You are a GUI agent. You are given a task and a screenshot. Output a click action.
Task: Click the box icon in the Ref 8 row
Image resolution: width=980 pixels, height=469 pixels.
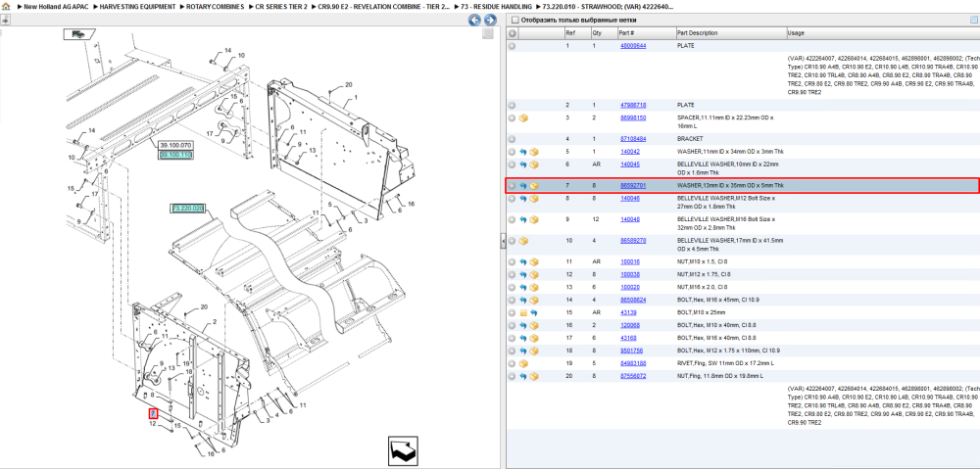click(534, 199)
